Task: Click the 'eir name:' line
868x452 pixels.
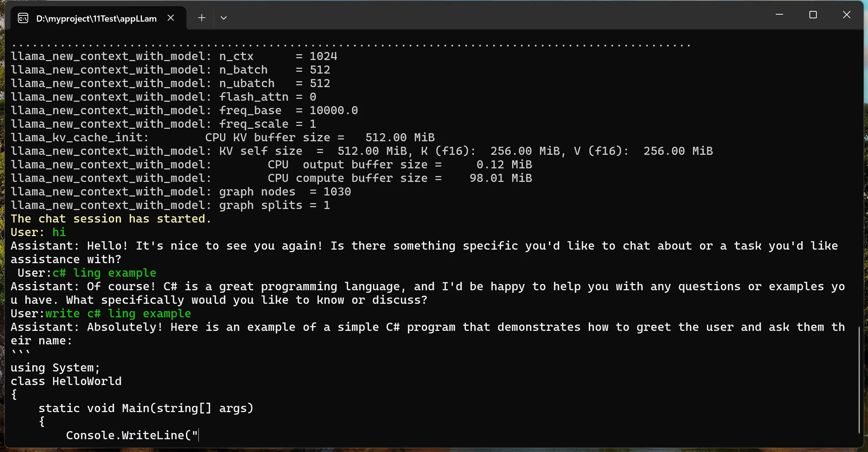Action: point(41,341)
